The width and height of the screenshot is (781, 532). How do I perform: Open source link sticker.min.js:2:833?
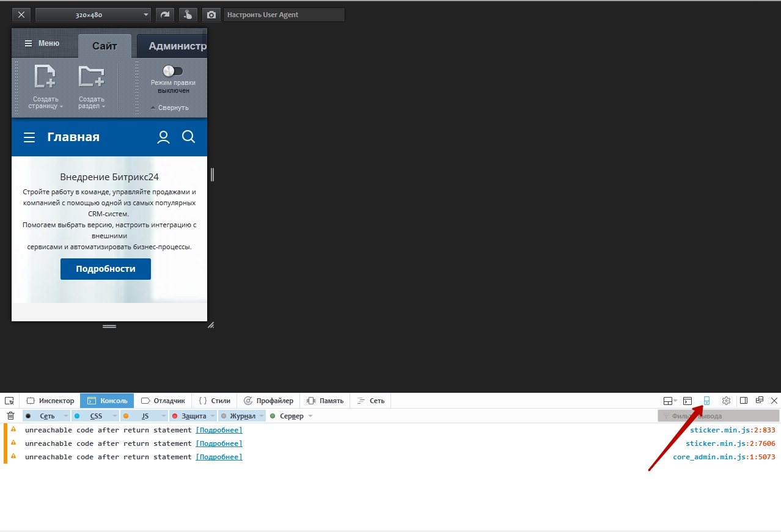pyautogui.click(x=732, y=430)
